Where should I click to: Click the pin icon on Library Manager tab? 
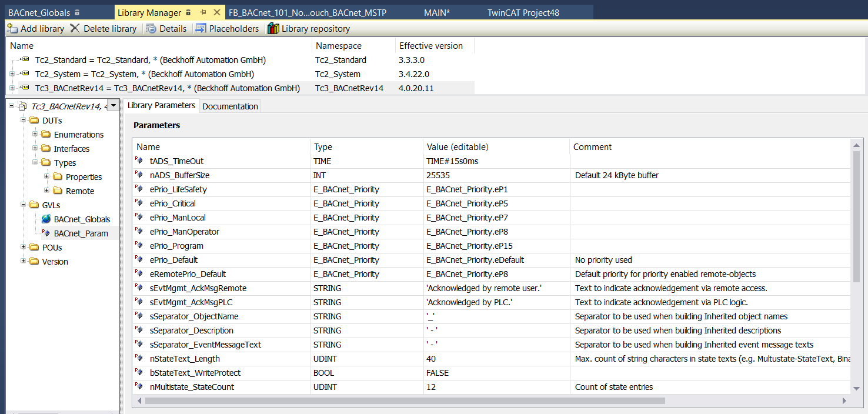(x=203, y=12)
